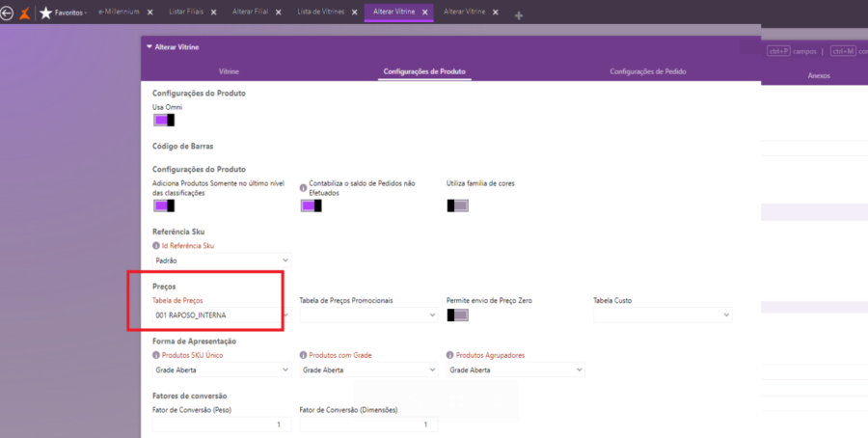Viewport: 868px width, 438px height.
Task: Click the orange application logo icon
Action: (x=25, y=13)
